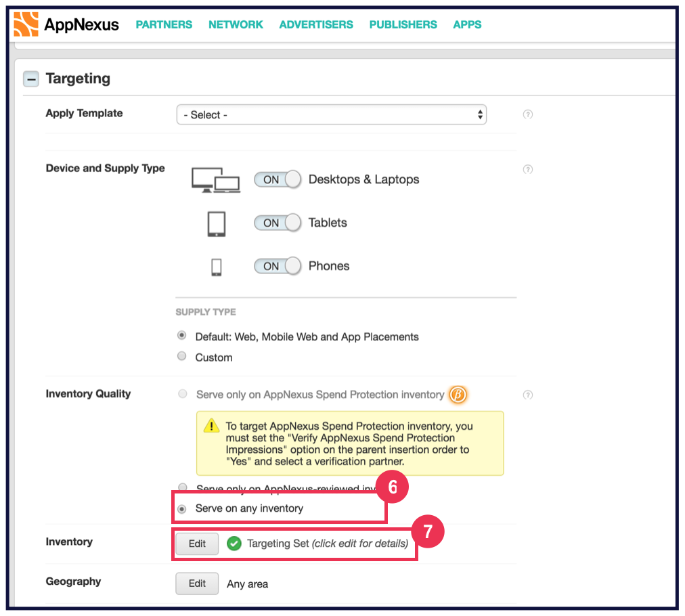The height and width of the screenshot is (616, 685).
Task: Collapse the Targeting section
Action: point(31,79)
